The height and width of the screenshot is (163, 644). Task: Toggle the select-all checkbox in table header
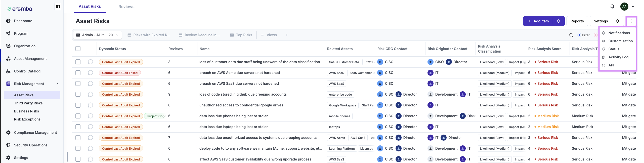tap(78, 49)
